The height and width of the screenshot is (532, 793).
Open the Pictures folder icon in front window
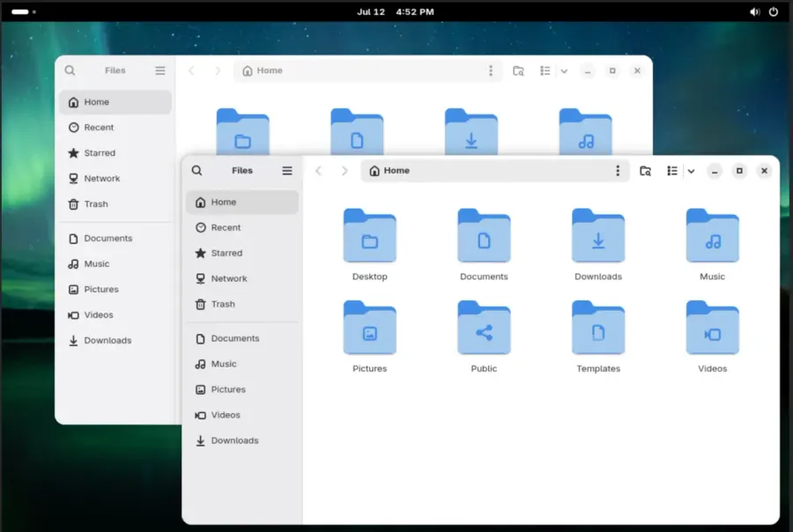point(370,327)
